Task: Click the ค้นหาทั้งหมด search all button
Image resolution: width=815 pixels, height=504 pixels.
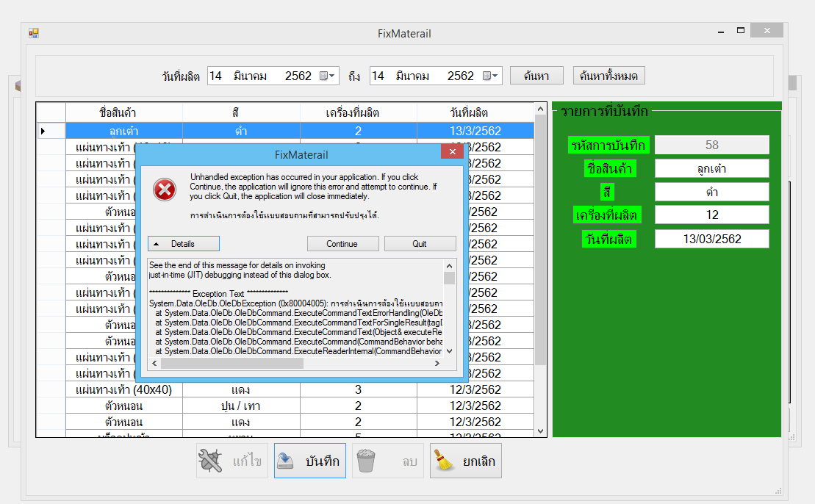Action: click(608, 76)
